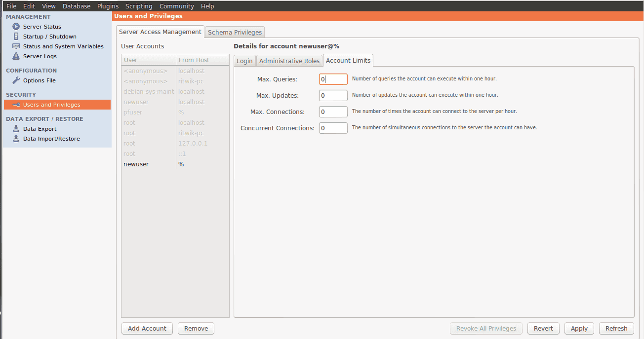Open the Login tab for newuser
The image size is (644, 339).
tap(244, 60)
